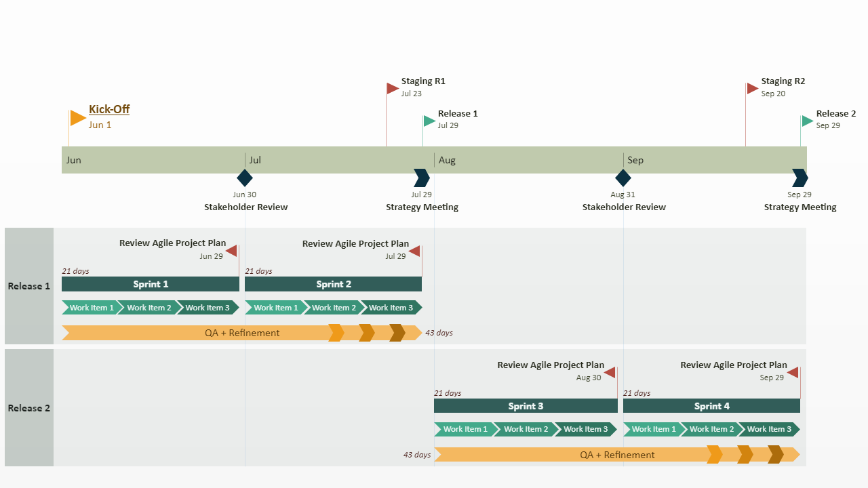Click the Jul 29 Strategy Meeting diamond

pos(421,178)
